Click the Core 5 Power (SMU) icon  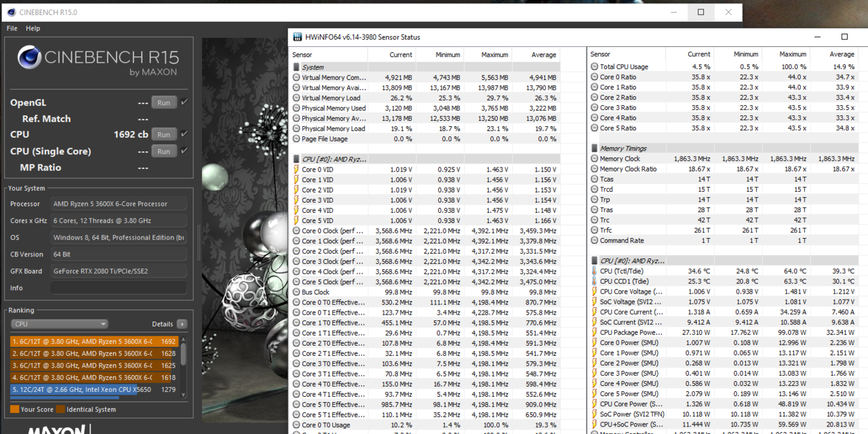click(x=594, y=394)
